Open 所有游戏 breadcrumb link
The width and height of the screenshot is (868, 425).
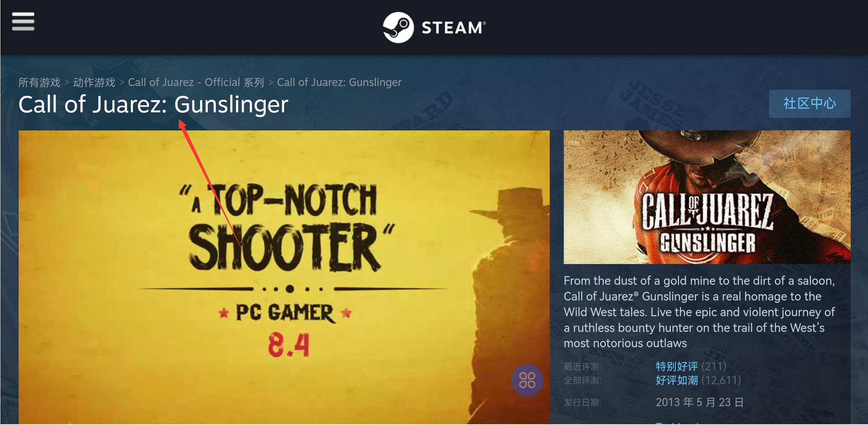(39, 82)
